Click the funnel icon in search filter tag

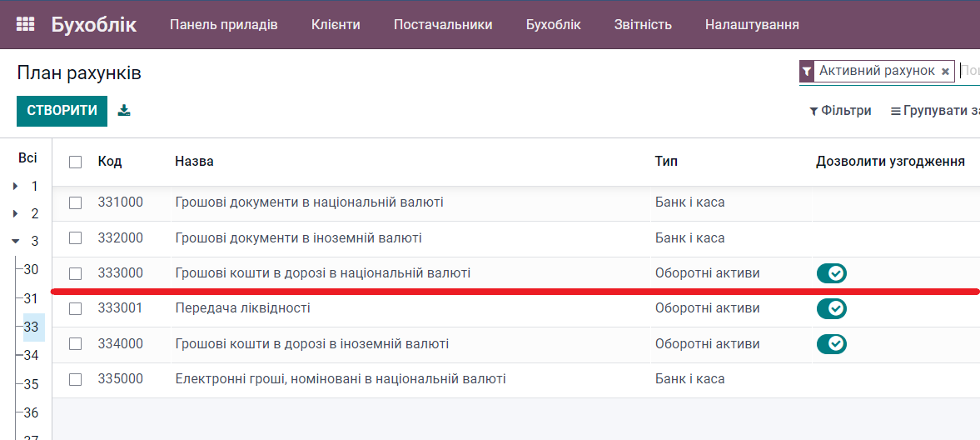806,72
